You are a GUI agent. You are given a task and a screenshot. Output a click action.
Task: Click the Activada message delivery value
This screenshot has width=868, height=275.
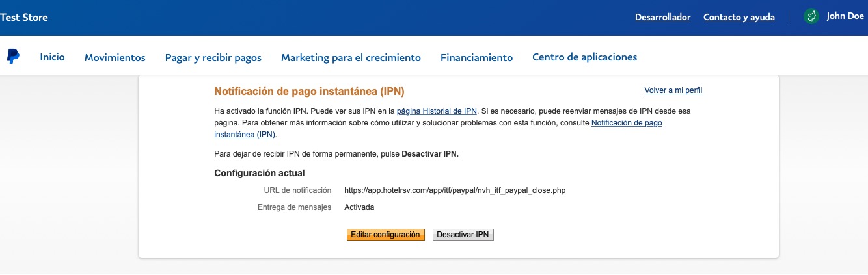[x=359, y=207]
